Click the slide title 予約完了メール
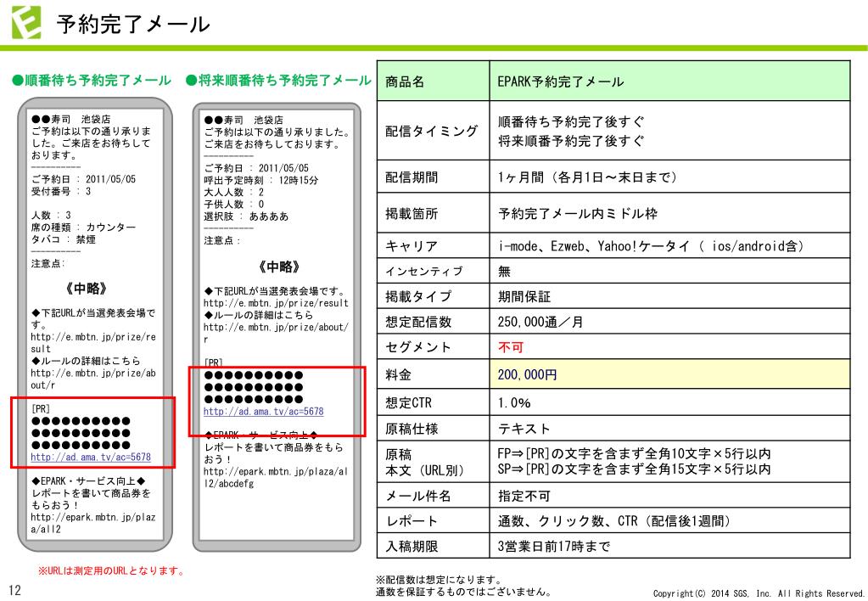 [133, 24]
